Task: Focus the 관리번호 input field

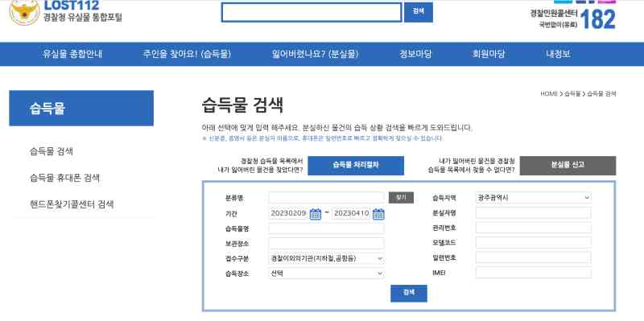Action: 534,228
